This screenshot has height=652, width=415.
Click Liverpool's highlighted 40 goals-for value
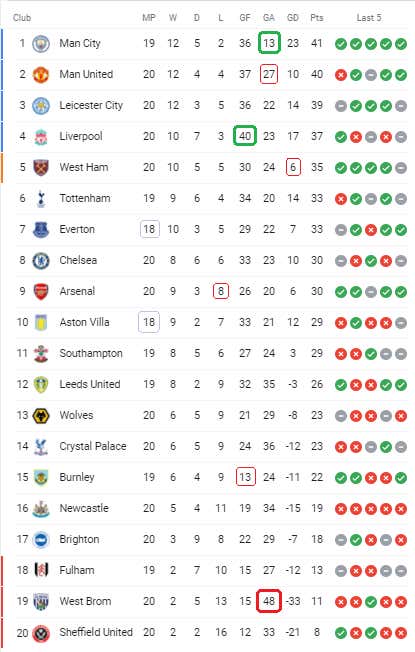(x=245, y=136)
